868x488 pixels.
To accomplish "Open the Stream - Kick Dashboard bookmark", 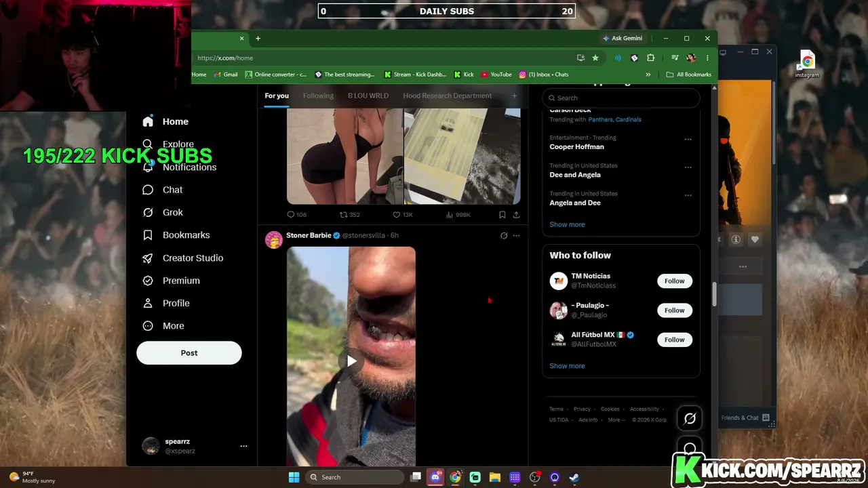I will [x=415, y=75].
